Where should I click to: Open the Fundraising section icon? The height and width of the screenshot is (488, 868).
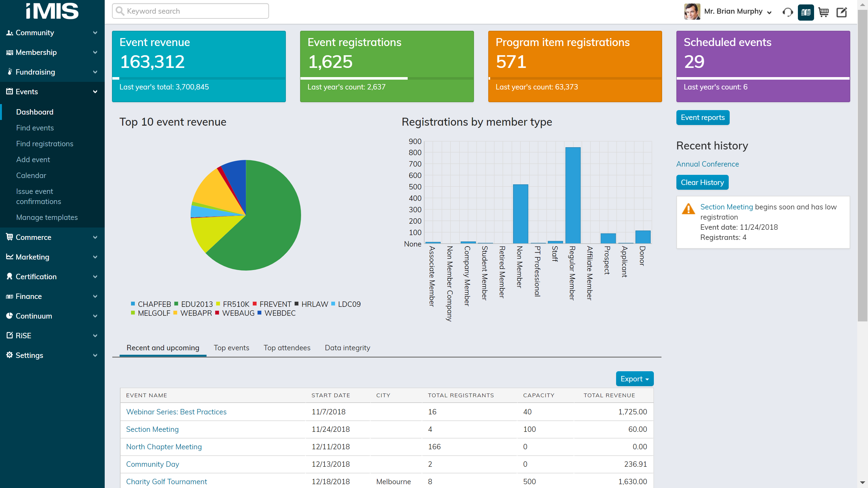(x=9, y=72)
